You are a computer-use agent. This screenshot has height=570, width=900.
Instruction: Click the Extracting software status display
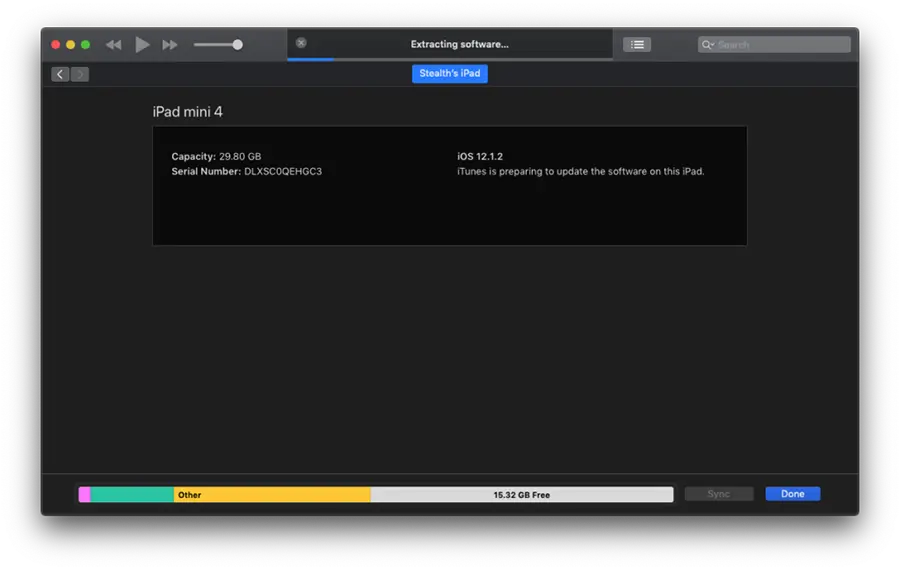tap(459, 45)
